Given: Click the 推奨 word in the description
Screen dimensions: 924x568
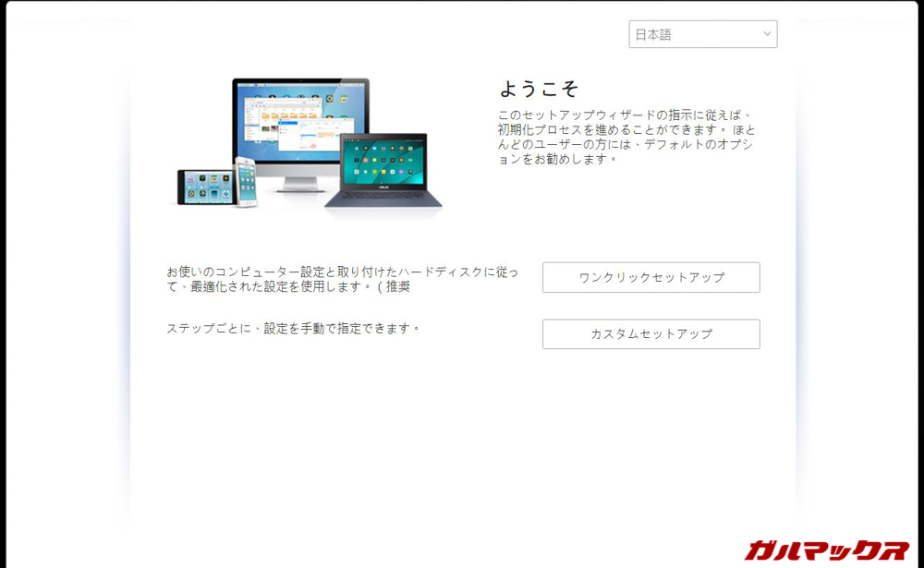Looking at the screenshot, I should 397,287.
